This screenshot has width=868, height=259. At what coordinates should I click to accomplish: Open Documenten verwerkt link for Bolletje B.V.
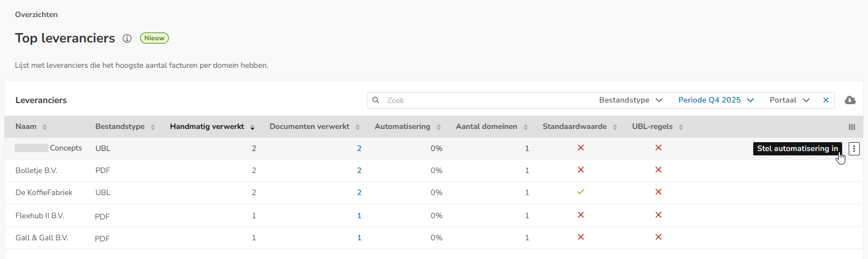click(359, 171)
